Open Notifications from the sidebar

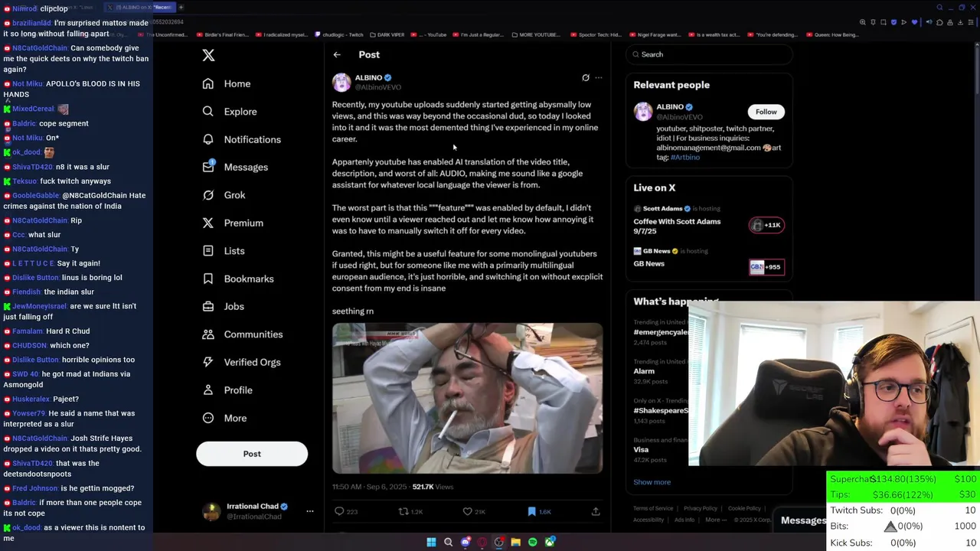(241, 139)
